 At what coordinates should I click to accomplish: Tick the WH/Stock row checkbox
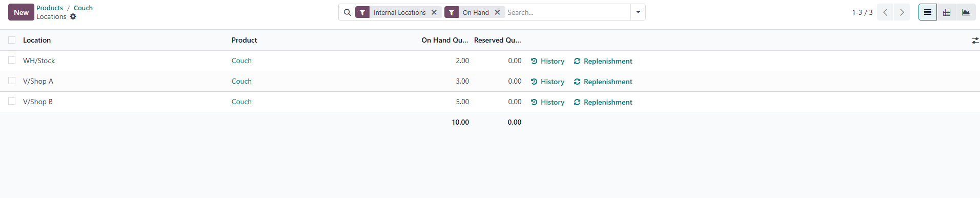point(12,60)
